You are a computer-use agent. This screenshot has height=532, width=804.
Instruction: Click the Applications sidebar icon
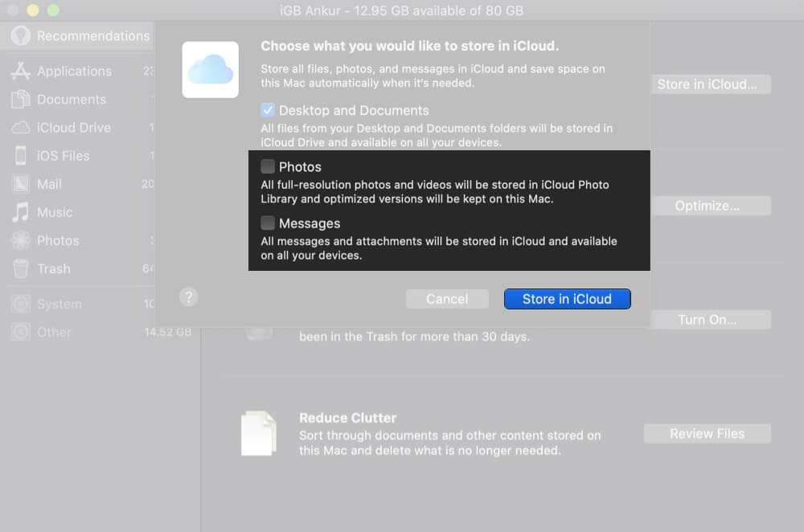coord(21,72)
